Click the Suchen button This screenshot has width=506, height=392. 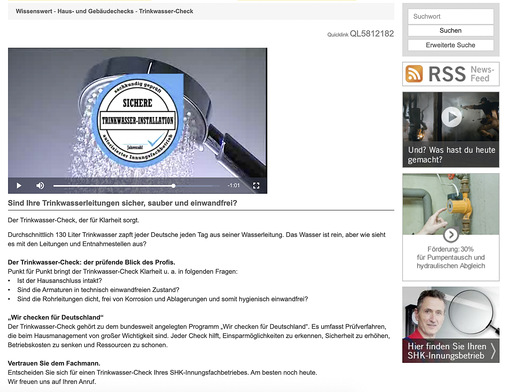(450, 31)
